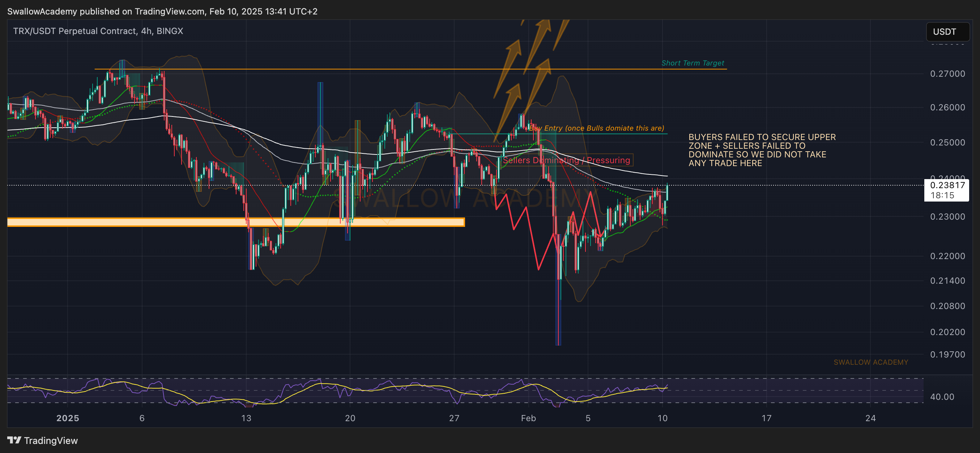The height and width of the screenshot is (453, 980).
Task: Select the Buy Entry annotation text
Action: 596,128
